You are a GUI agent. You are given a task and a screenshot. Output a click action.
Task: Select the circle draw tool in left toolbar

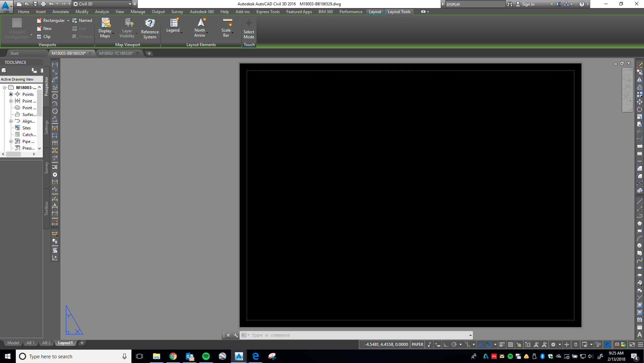tap(55, 96)
